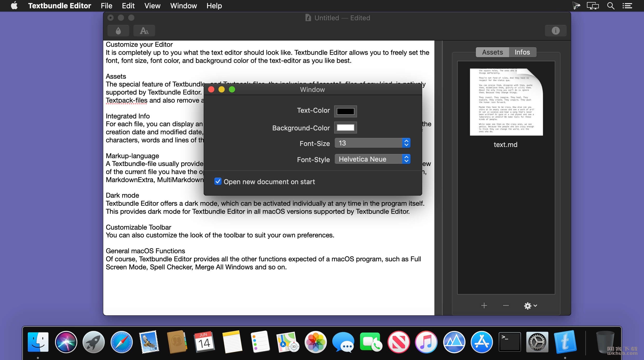Toggle the info panel button
This screenshot has height=360, width=644.
556,31
